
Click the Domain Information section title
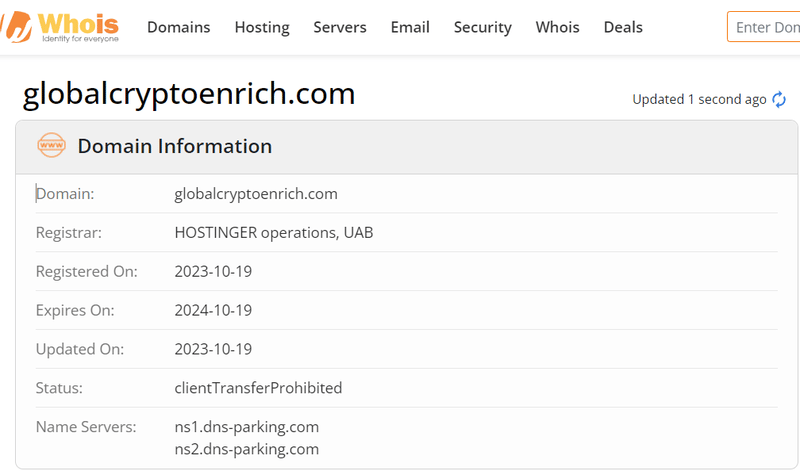pyautogui.click(x=174, y=146)
